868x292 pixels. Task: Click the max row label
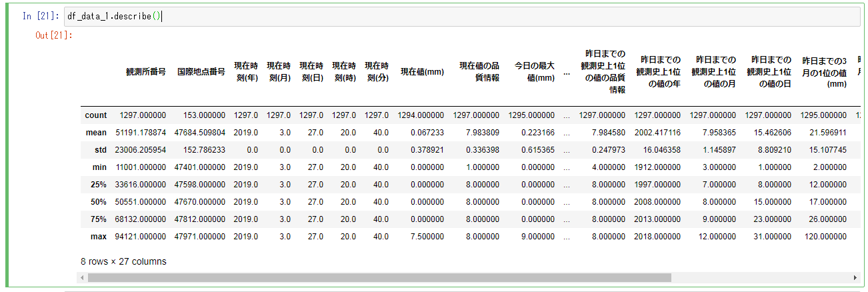(99, 237)
